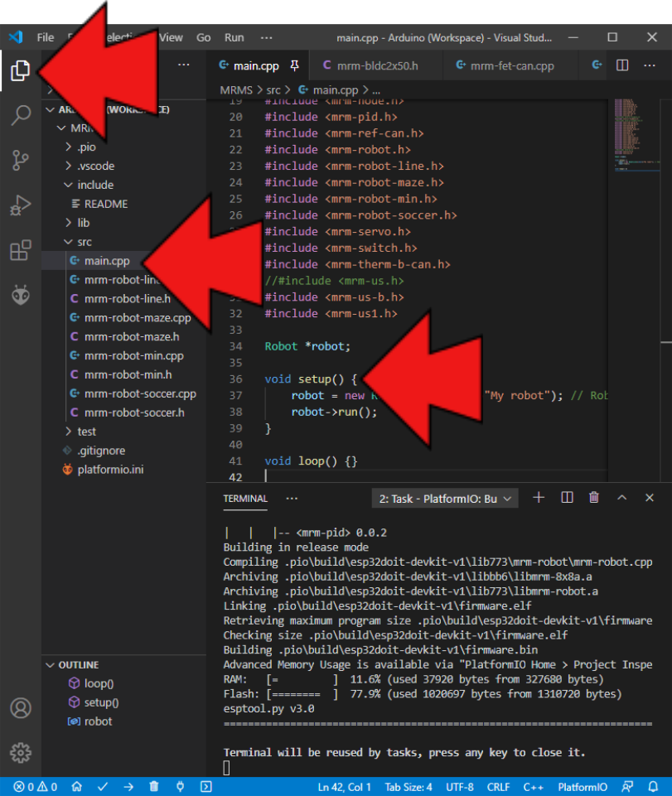
Task: Collapse the OUTLINE section
Action: [78, 665]
